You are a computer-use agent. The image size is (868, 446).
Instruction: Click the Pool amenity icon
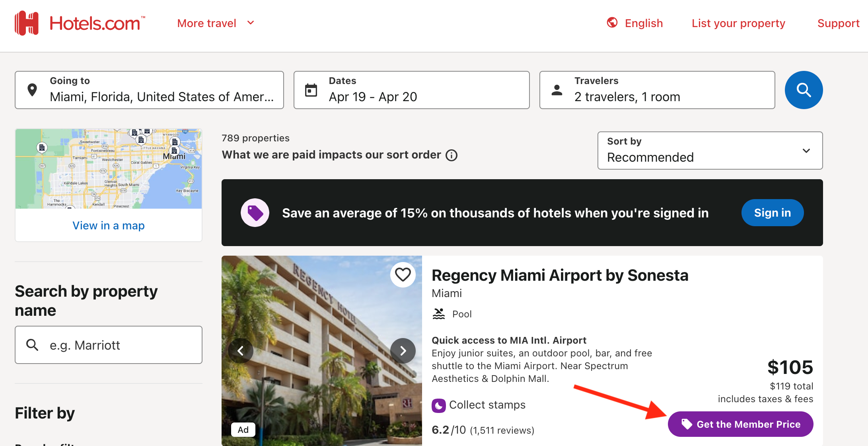pos(439,314)
